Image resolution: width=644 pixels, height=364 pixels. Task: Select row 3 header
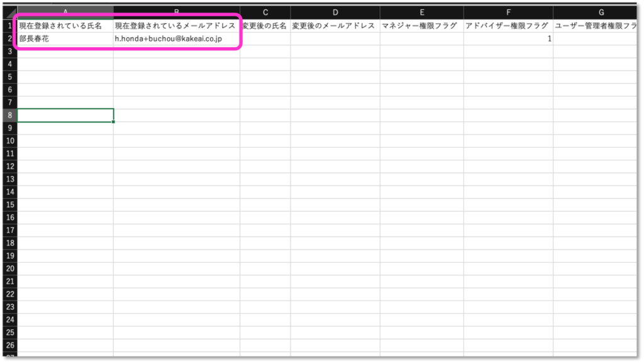pyautogui.click(x=10, y=52)
